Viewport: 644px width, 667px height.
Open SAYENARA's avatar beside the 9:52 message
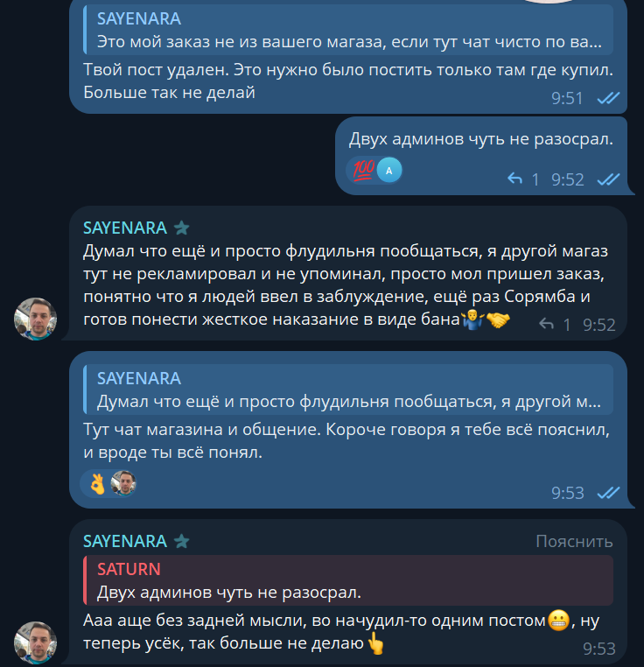[x=35, y=319]
